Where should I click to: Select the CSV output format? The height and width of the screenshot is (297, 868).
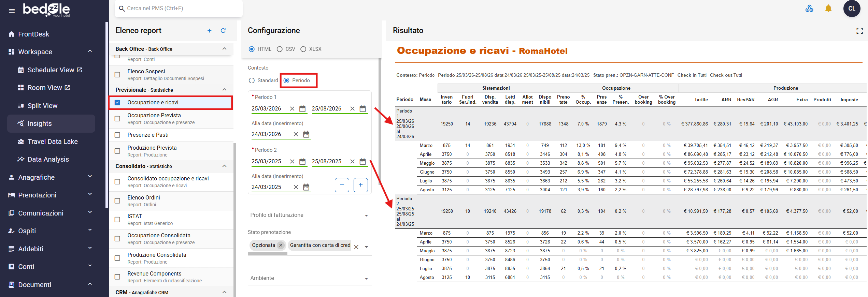(286, 49)
